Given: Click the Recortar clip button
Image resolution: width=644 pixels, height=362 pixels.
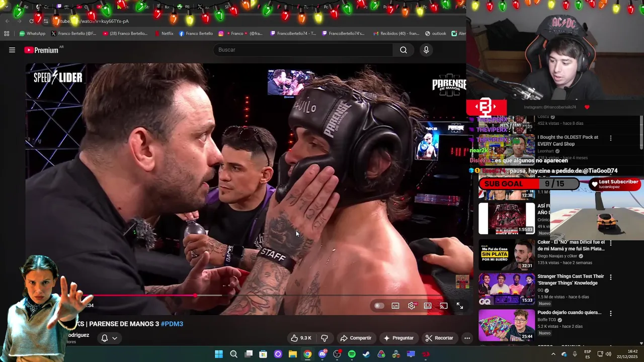Looking at the screenshot, I should 439,338.
